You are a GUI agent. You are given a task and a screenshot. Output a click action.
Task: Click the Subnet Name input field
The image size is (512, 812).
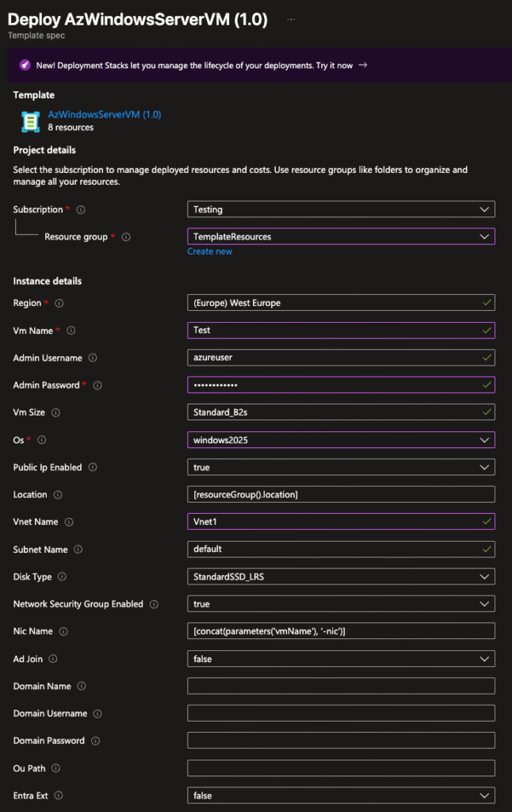[341, 549]
